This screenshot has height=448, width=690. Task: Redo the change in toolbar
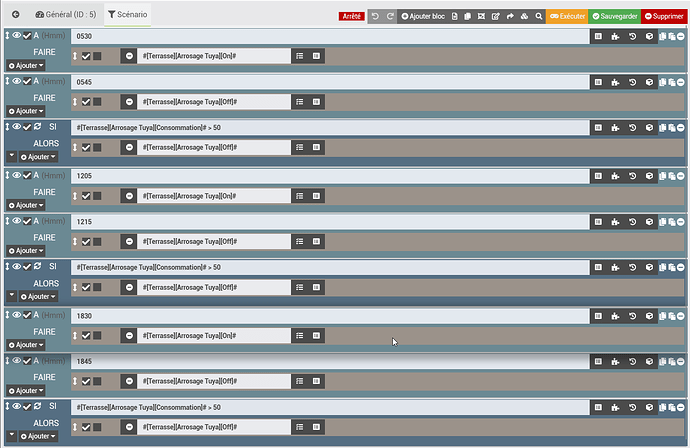pyautogui.click(x=390, y=16)
